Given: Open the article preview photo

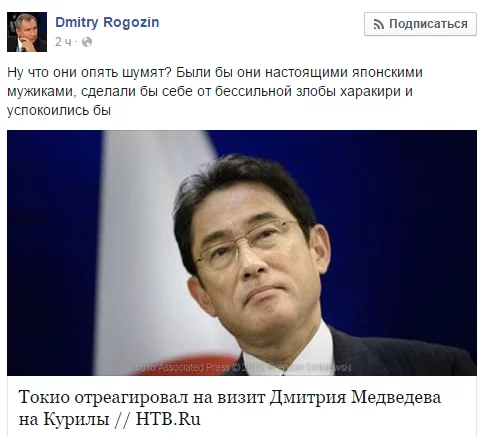Looking at the screenshot, I should (242, 253).
